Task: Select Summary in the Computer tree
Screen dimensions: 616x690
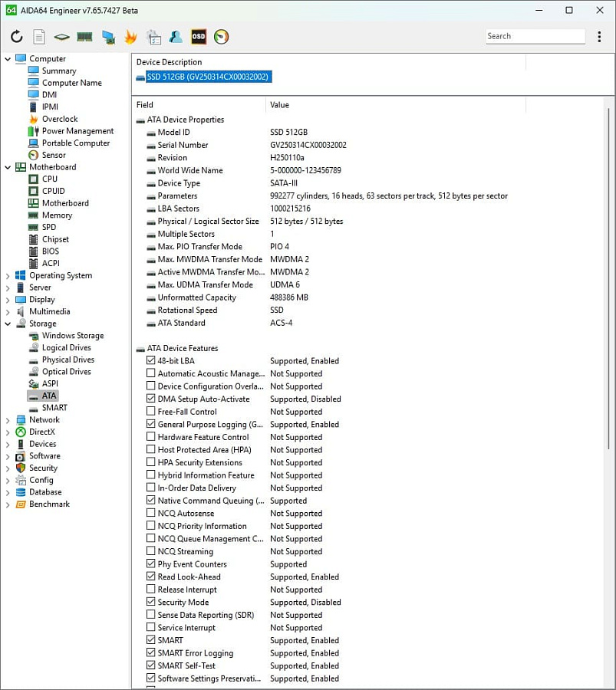Action: [x=59, y=71]
